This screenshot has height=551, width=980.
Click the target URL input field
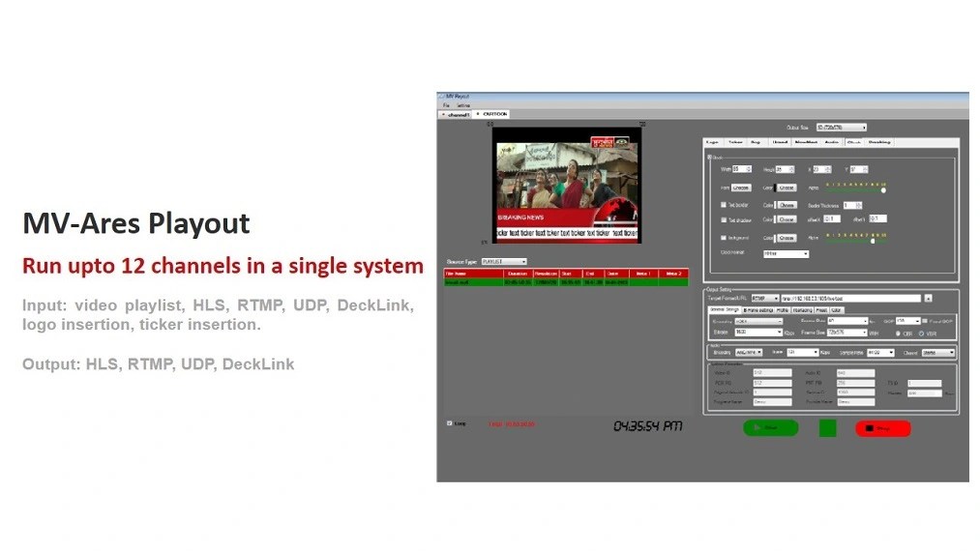pos(850,299)
